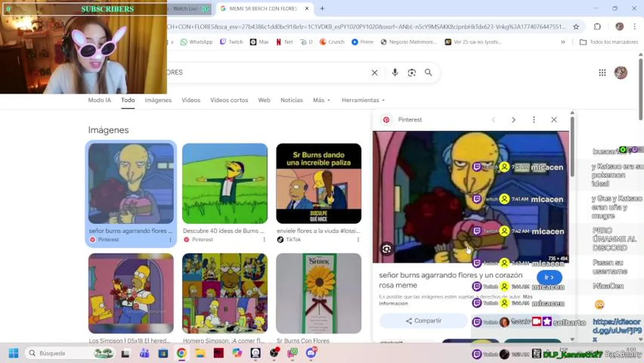
Task: Switch to Imágenes results
Action: coord(158,100)
